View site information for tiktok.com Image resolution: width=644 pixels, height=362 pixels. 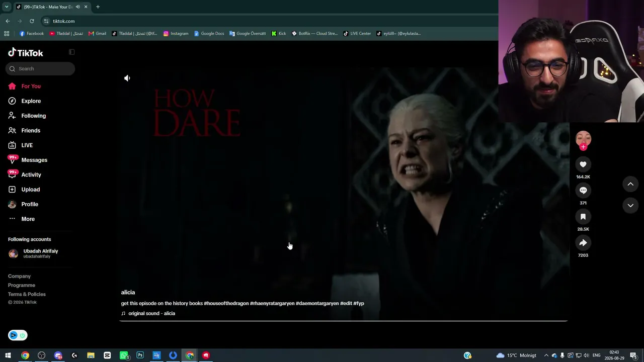[x=46, y=21]
